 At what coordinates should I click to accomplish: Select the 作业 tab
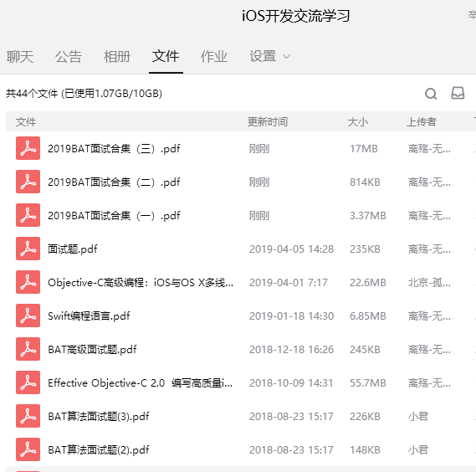[214, 57]
